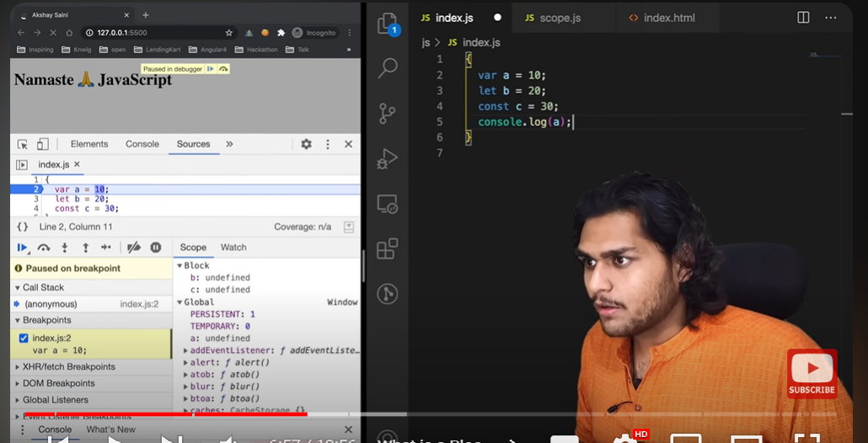Open VS Code Remote Explorer view
The height and width of the screenshot is (443, 868).
(x=388, y=204)
